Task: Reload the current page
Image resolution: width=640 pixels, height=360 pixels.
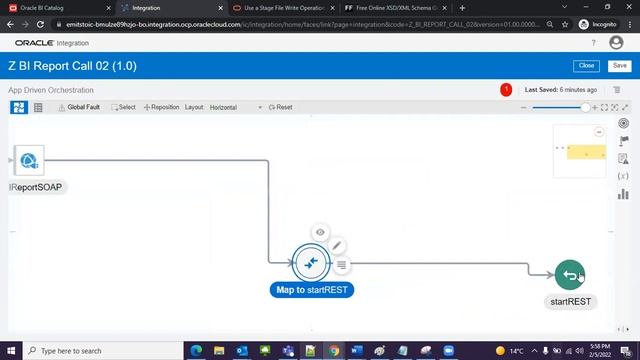Action: pos(40,24)
